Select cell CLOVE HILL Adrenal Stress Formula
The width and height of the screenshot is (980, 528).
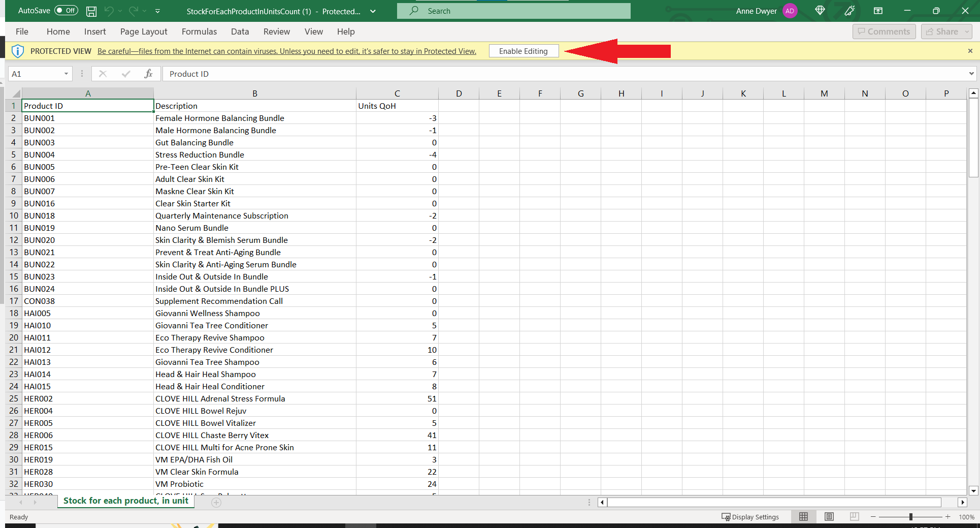click(x=255, y=398)
